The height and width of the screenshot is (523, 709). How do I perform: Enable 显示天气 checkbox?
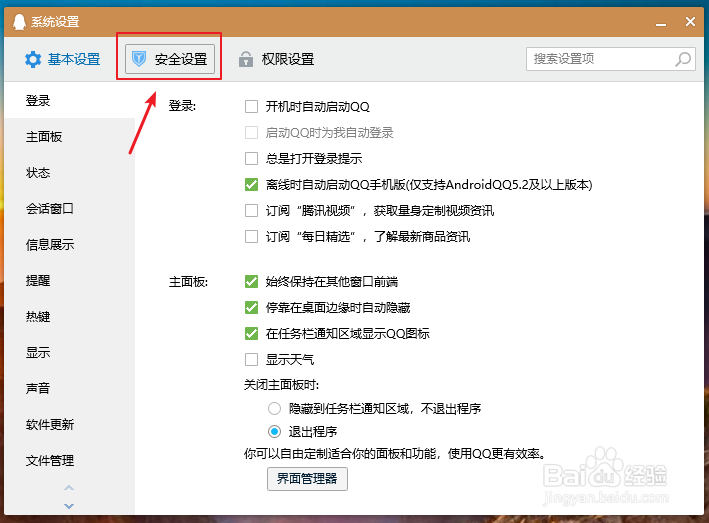(251, 359)
